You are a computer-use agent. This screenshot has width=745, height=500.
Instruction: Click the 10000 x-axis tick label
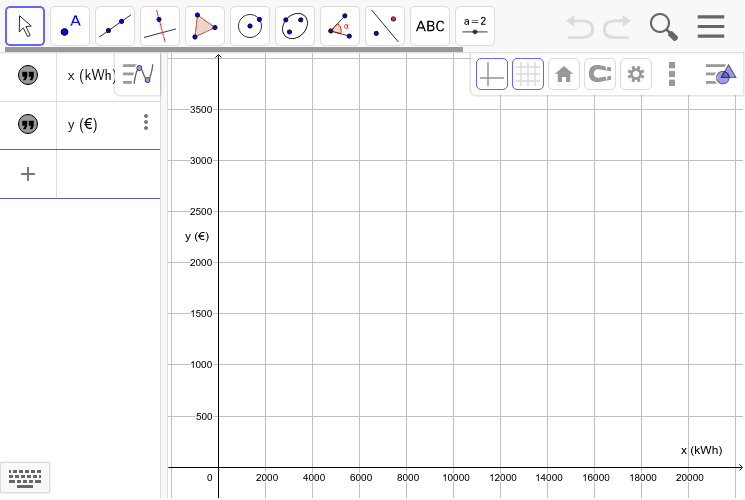(456, 478)
